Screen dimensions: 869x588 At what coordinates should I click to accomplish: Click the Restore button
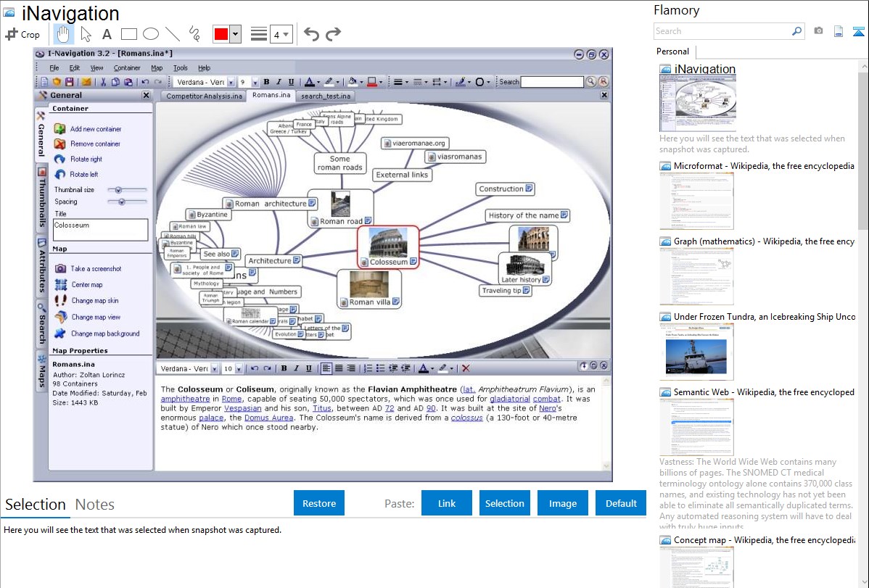point(319,503)
